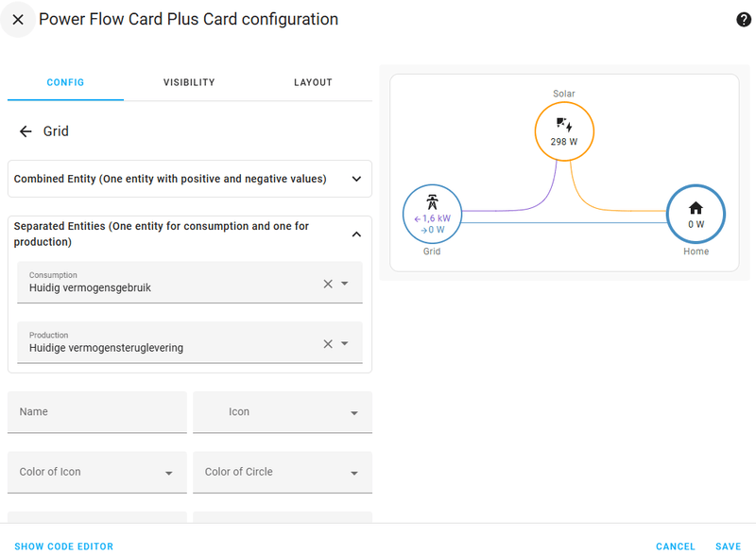Image resolution: width=756 pixels, height=555 pixels.
Task: Clear the Production entity selection
Action: [328, 344]
